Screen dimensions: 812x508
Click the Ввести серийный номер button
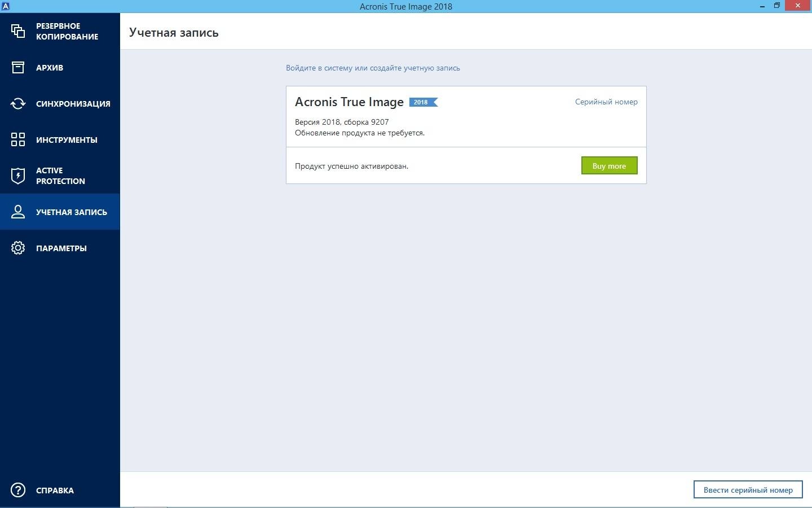748,490
